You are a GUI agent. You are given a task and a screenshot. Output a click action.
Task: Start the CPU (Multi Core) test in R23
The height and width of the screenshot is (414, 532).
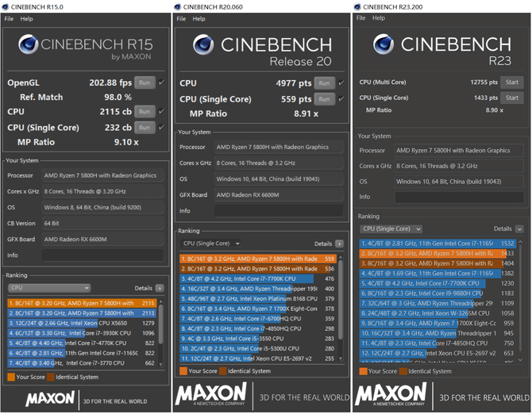point(512,82)
